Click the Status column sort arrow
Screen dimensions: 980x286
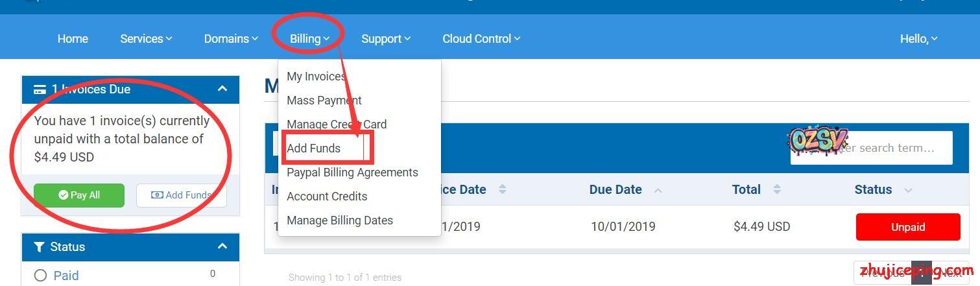coord(908,190)
